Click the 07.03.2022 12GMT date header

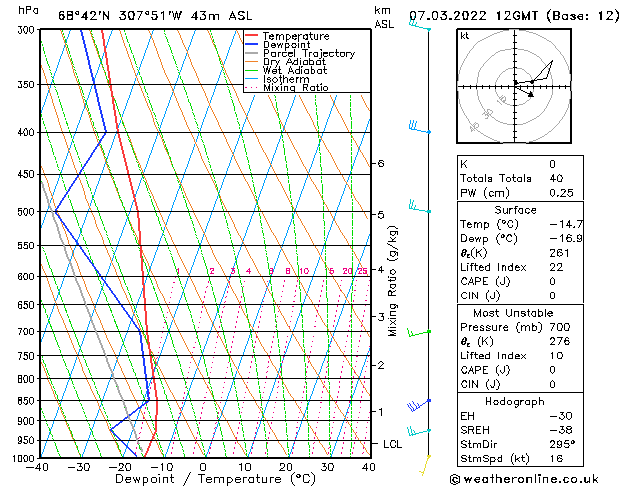[x=473, y=16]
